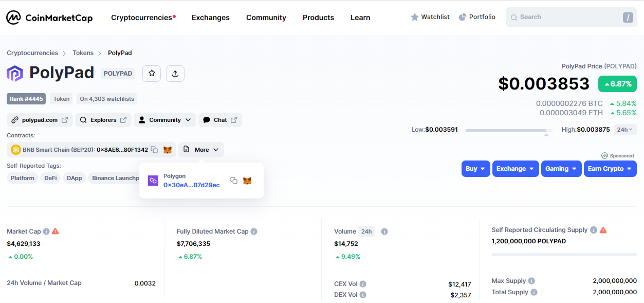644x303 pixels.
Task: Click the search slash shortcut icon
Action: click(628, 17)
